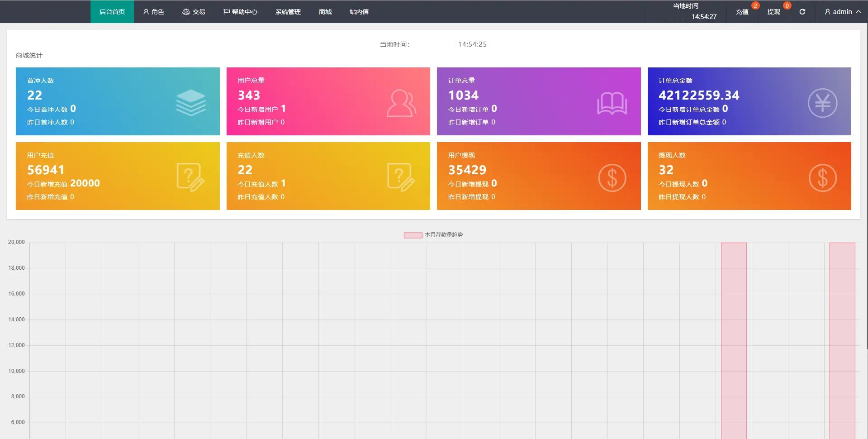The height and width of the screenshot is (439, 868).
Task: Click the book icon on 订单总量 card
Action: coord(612,103)
